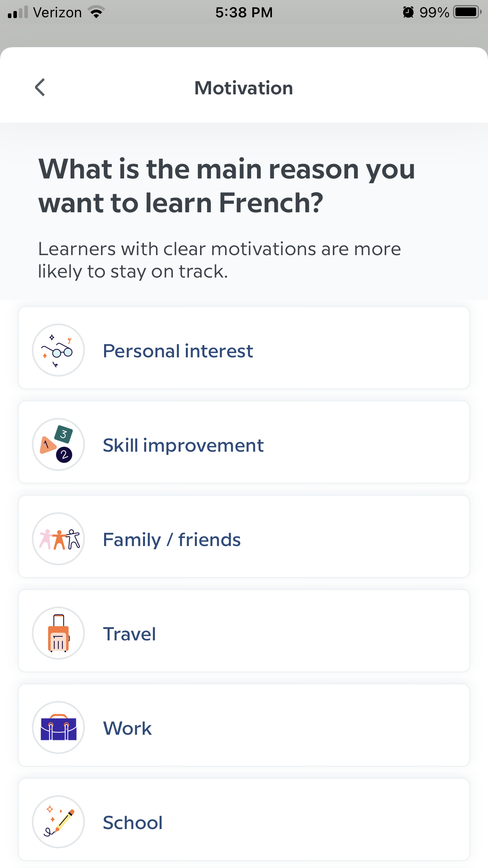Tap the glasses icon for Personal interest
The image size is (488, 868).
click(58, 350)
